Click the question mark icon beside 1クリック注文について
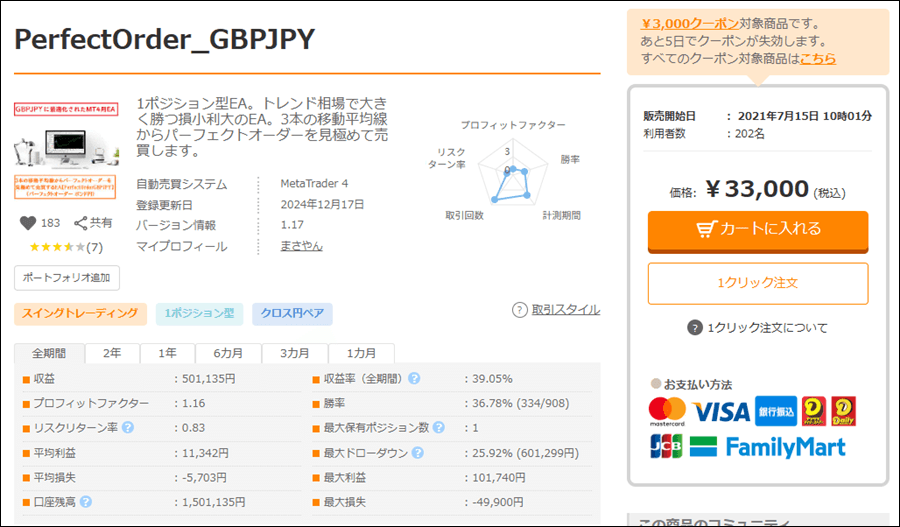Image resolution: width=900 pixels, height=527 pixels. tap(695, 328)
